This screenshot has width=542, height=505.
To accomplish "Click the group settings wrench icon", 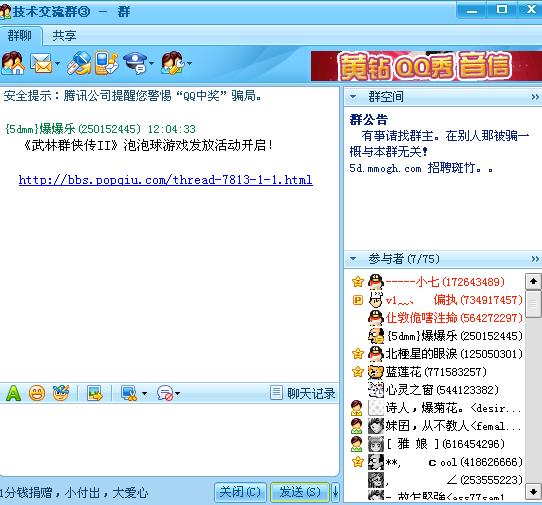I will coord(173,63).
